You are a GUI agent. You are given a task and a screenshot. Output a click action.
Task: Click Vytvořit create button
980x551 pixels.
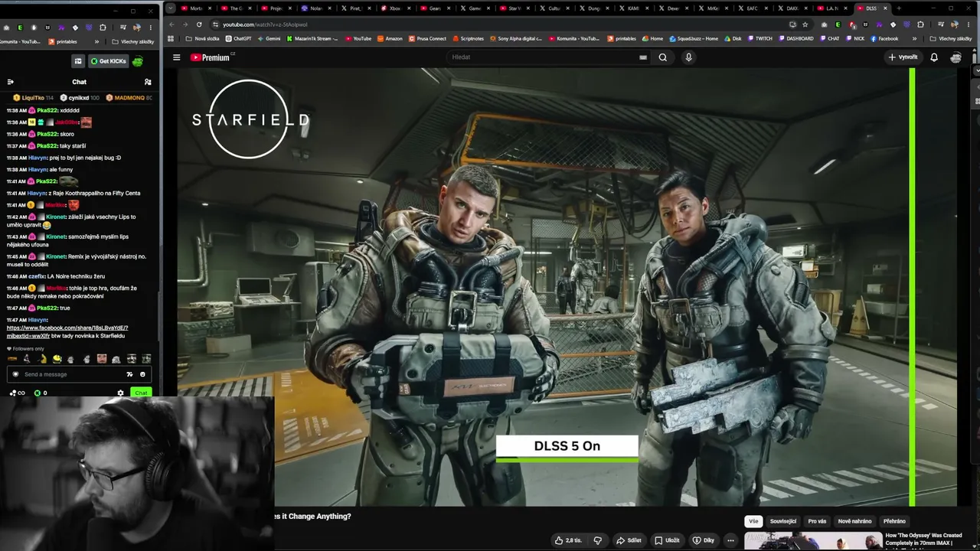[903, 57]
